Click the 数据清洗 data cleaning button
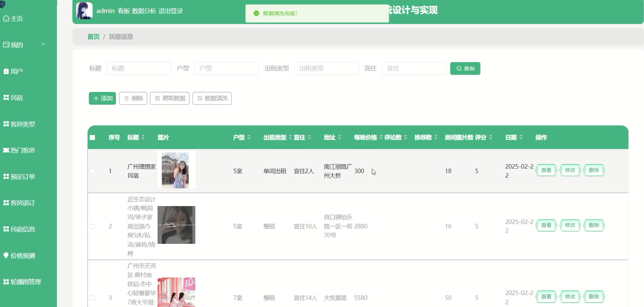The width and height of the screenshot is (644, 307). 212,98
